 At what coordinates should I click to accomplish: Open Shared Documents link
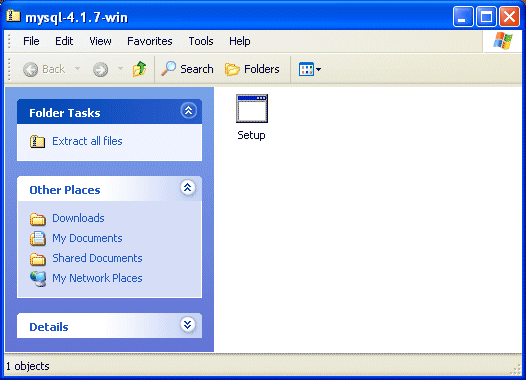point(97,258)
